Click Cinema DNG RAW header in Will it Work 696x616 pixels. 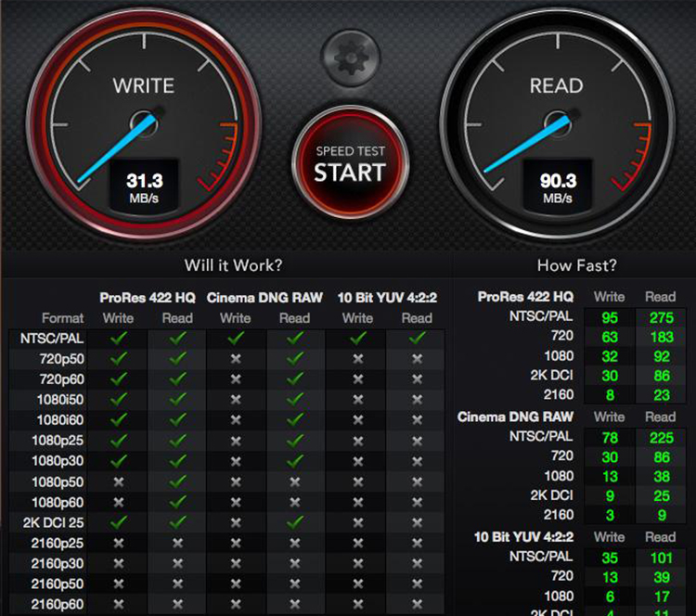264,298
